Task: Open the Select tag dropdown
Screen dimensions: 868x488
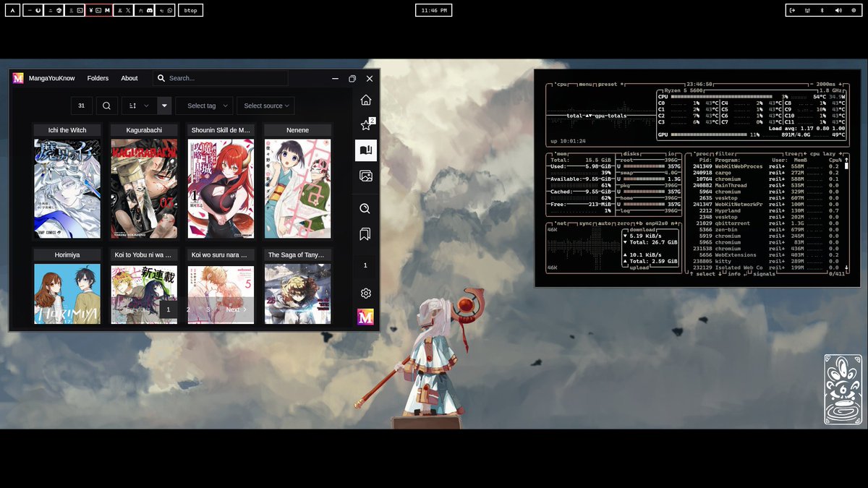Action: 204,106
